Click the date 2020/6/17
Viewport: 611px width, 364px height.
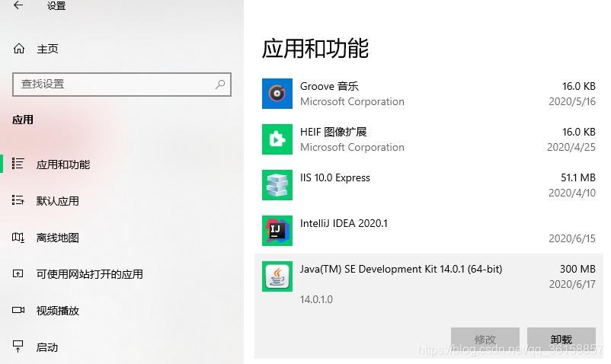click(x=572, y=284)
